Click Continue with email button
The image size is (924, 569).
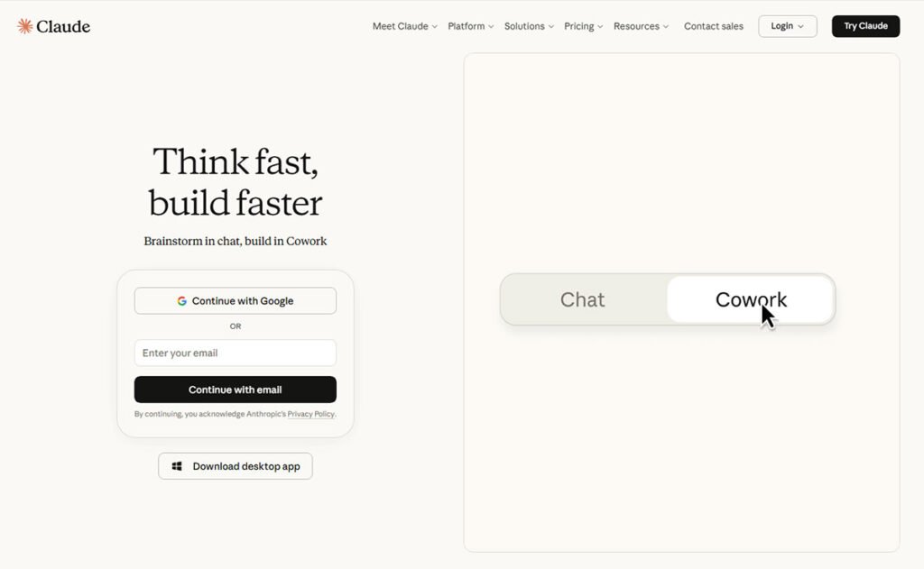[x=236, y=390]
